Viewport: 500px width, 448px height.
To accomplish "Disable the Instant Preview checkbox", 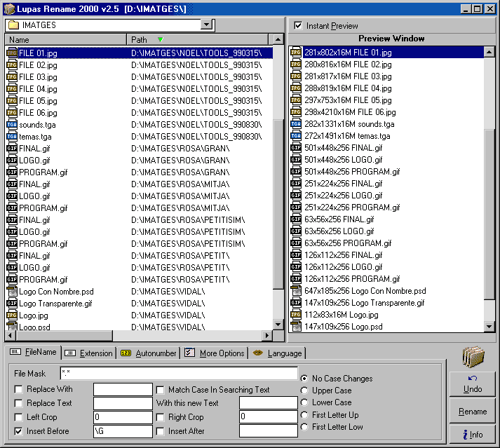I will (x=298, y=26).
